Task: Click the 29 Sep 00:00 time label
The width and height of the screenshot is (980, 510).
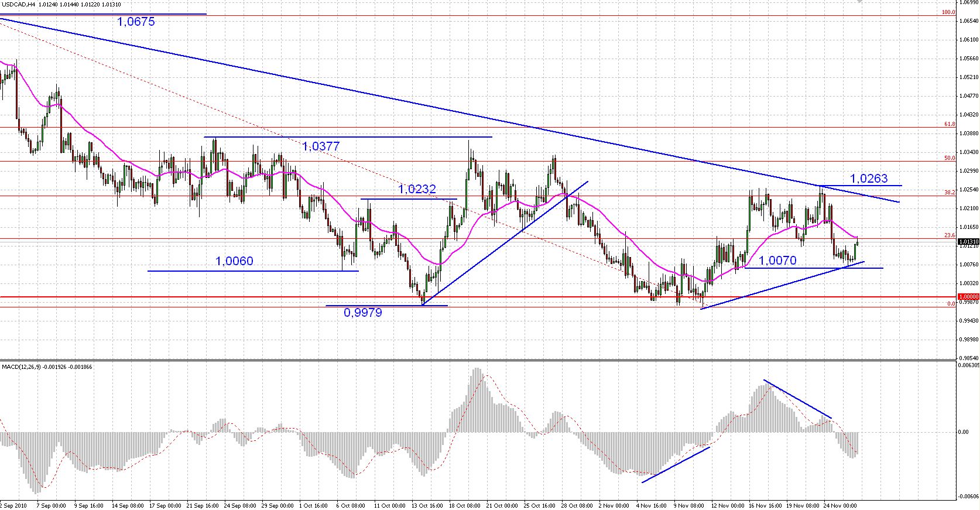Action: [x=278, y=505]
